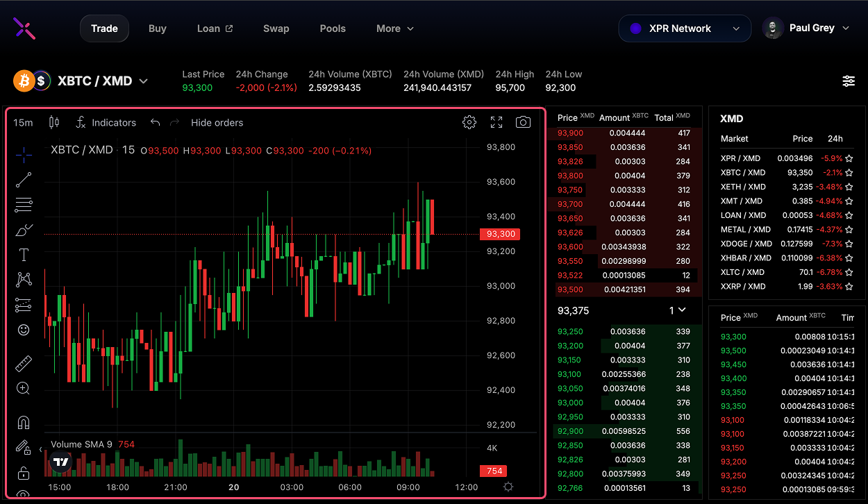Follow the Loan external link

215,28
